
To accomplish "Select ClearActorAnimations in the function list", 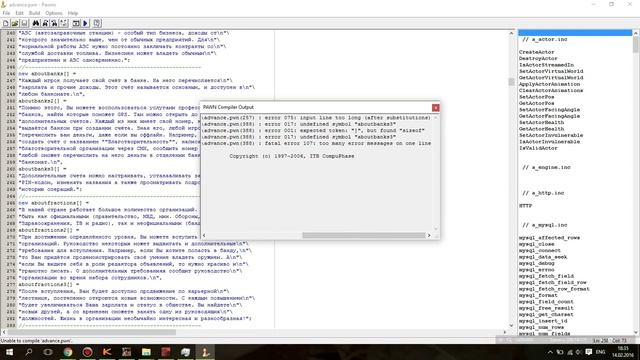I will click(x=551, y=90).
